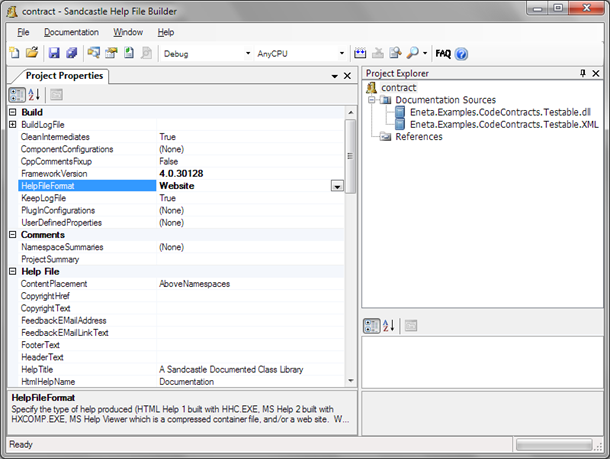Click the grayed preview topic toolbar icon
Screen dimensions: 610x459
click(x=146, y=53)
